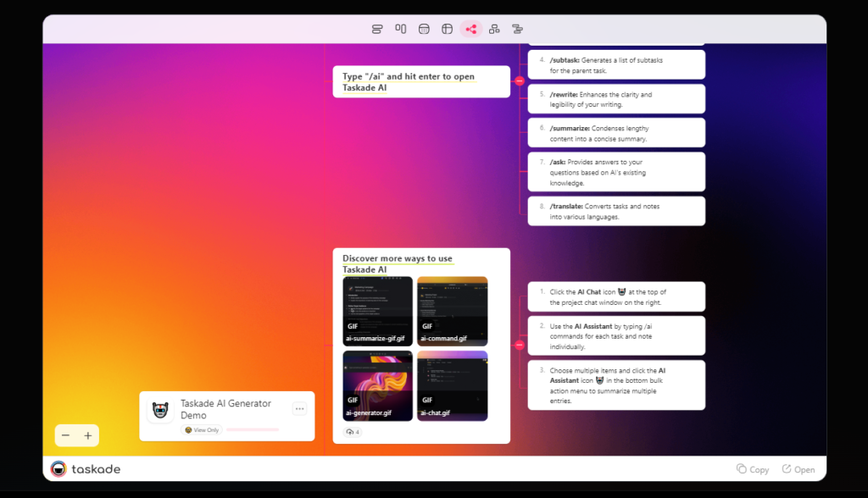Select the Mind Map tab in the view switcher
Viewport: 868px width, 498px height.
pyautogui.click(x=470, y=28)
